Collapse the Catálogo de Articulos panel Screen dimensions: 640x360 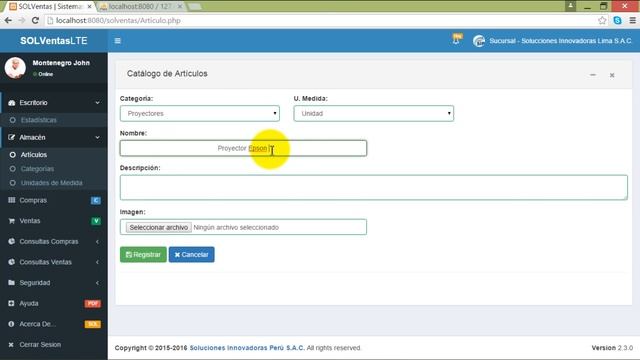click(593, 75)
